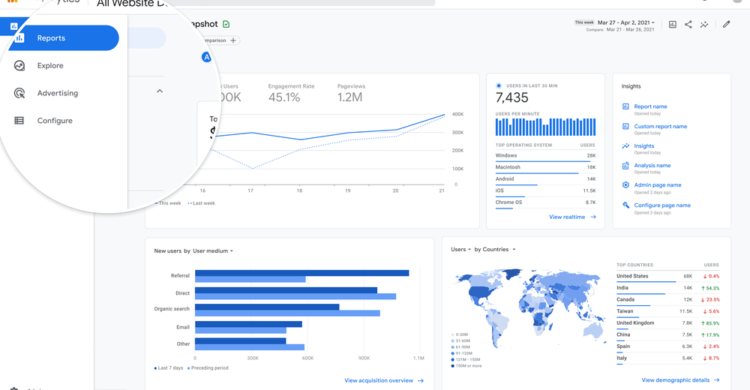Click the Taiwan country row
This screenshot has height=390, width=750.
(668, 312)
